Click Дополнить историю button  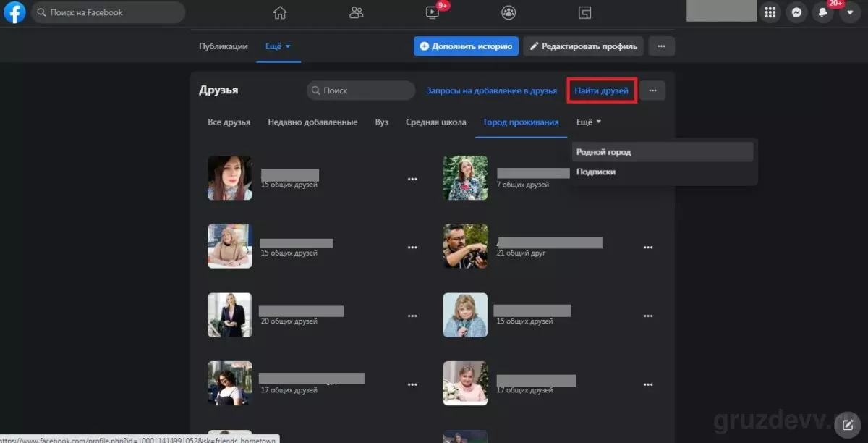pyautogui.click(x=466, y=46)
